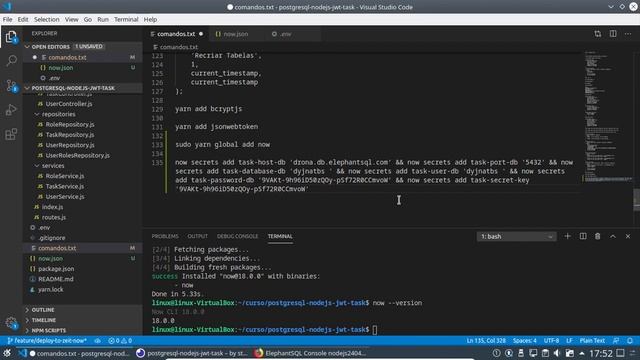
Task: Change indentation via Spaces: 4
Action: pyautogui.click(x=524, y=340)
